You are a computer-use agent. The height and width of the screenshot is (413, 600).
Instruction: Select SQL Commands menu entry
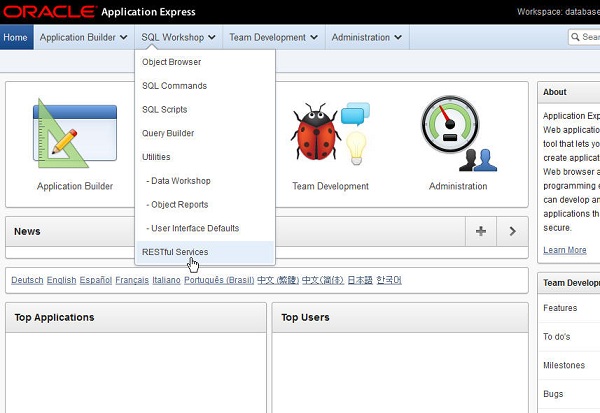205,86
